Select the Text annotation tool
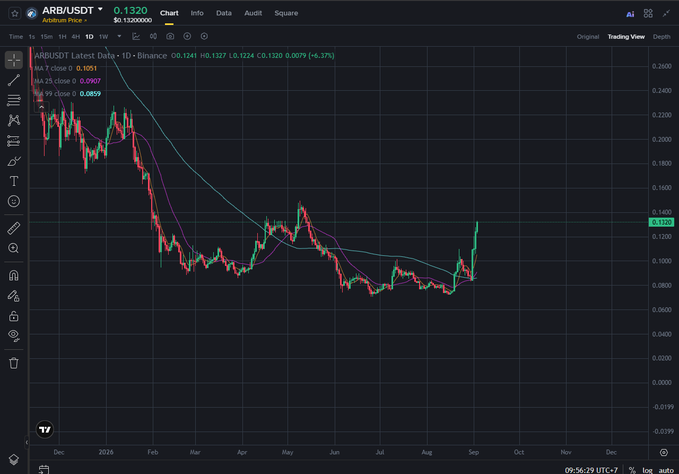The width and height of the screenshot is (679, 474). pyautogui.click(x=14, y=181)
